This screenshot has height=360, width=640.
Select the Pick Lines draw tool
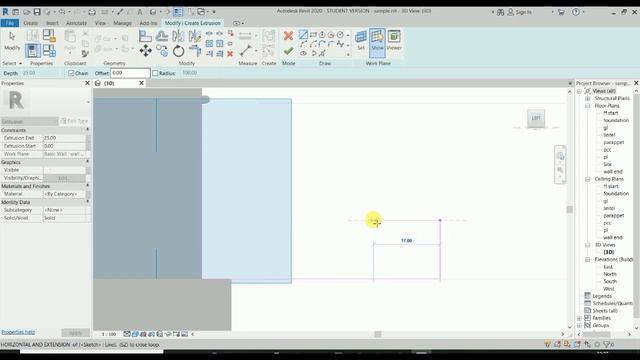click(322, 53)
